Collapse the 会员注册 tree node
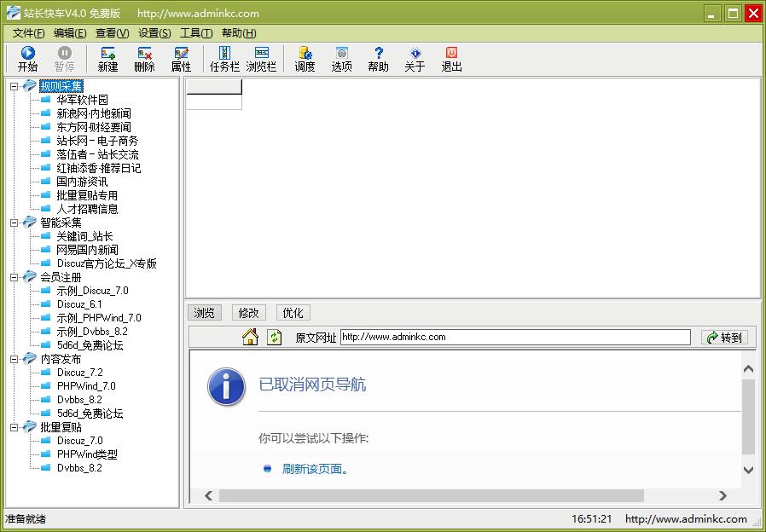766x532 pixels. (15, 277)
